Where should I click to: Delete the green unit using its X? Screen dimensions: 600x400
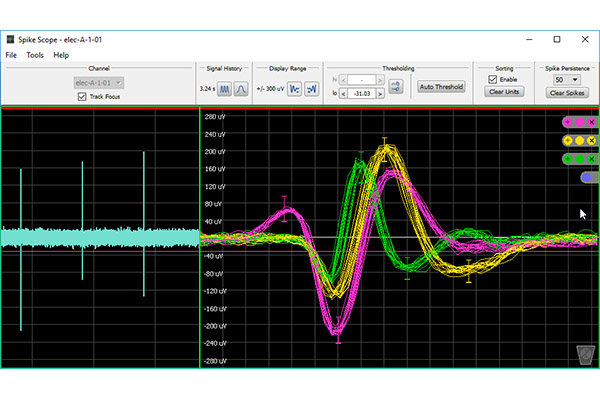point(592,159)
